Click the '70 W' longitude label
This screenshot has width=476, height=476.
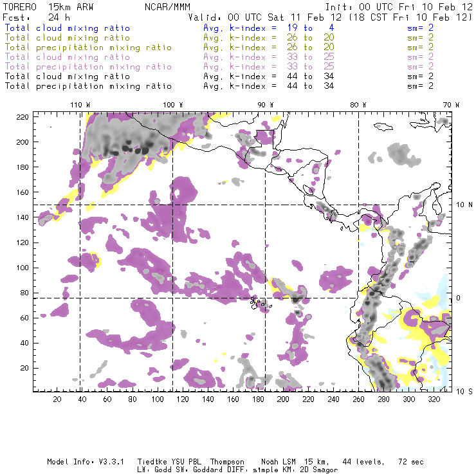coord(451,105)
